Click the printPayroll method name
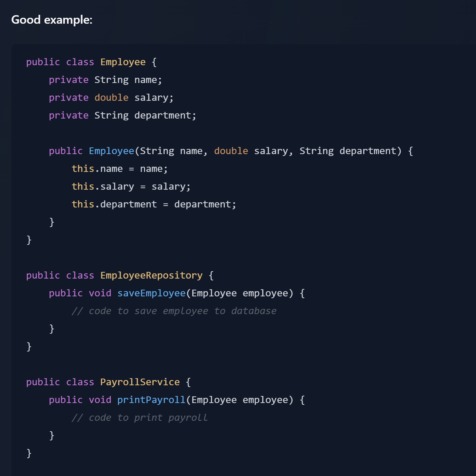The width and height of the screenshot is (476, 476). pos(151,400)
